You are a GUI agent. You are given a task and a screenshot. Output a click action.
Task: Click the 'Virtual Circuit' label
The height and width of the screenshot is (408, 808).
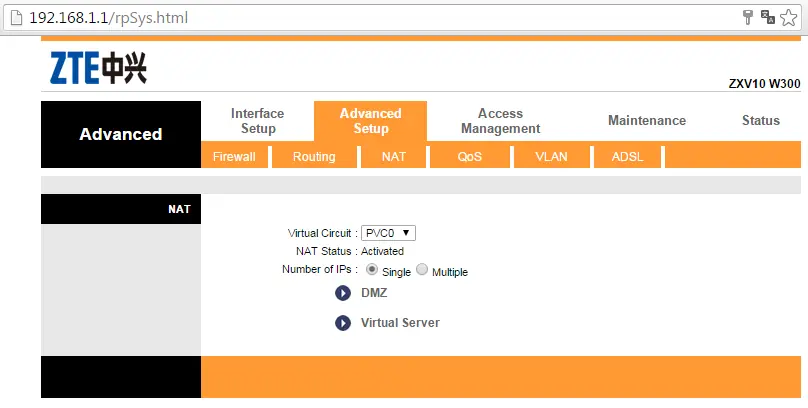(323, 233)
